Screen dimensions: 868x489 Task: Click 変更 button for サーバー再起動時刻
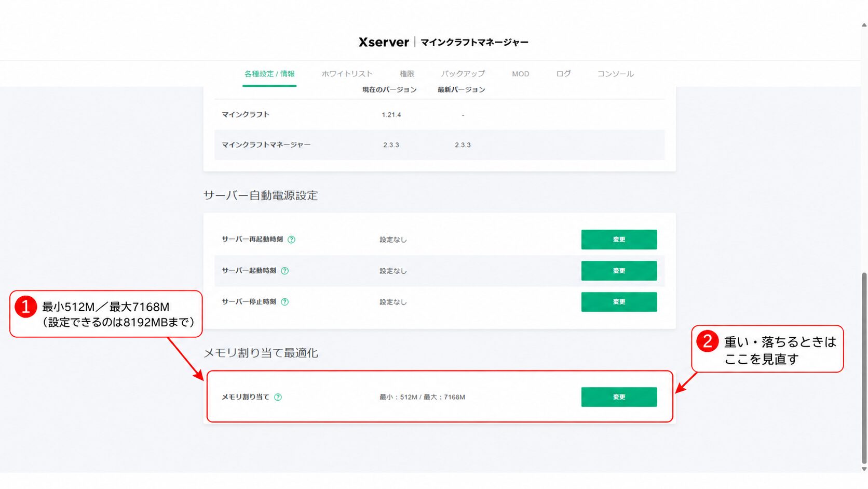click(x=619, y=240)
